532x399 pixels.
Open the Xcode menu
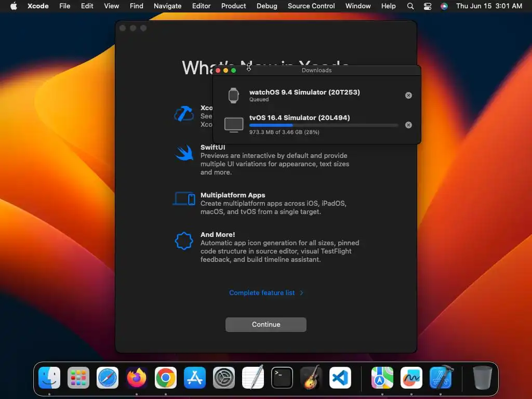pos(38,6)
